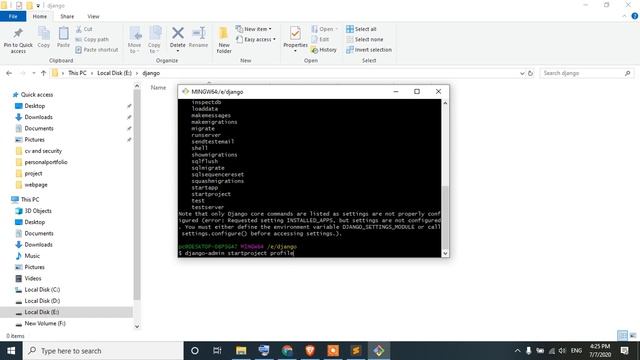The image size is (640, 360).
Task: Click the Properties ribbon icon
Action: click(x=295, y=33)
